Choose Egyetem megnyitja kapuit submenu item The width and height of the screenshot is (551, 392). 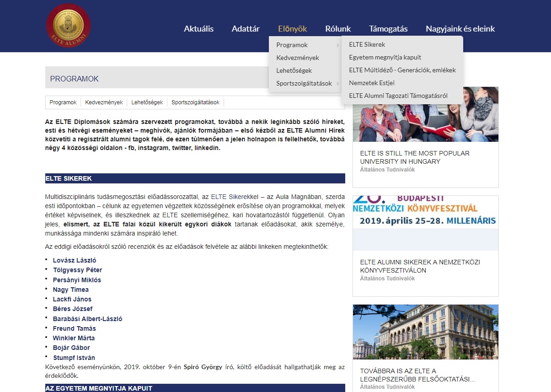coord(385,57)
